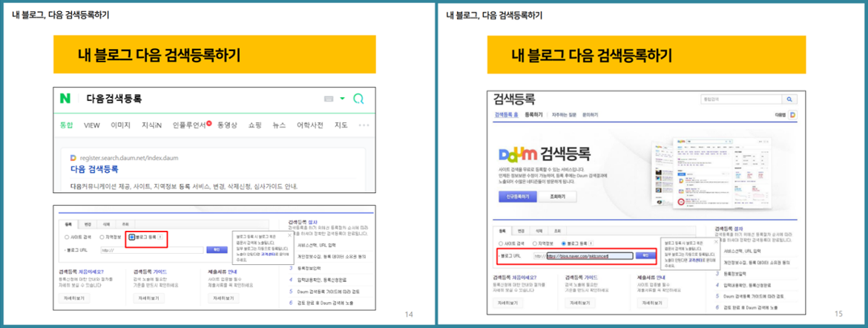This screenshot has width=868, height=328.
Task: Open the 다음 검색등록 search result link
Action: pyautogui.click(x=95, y=169)
